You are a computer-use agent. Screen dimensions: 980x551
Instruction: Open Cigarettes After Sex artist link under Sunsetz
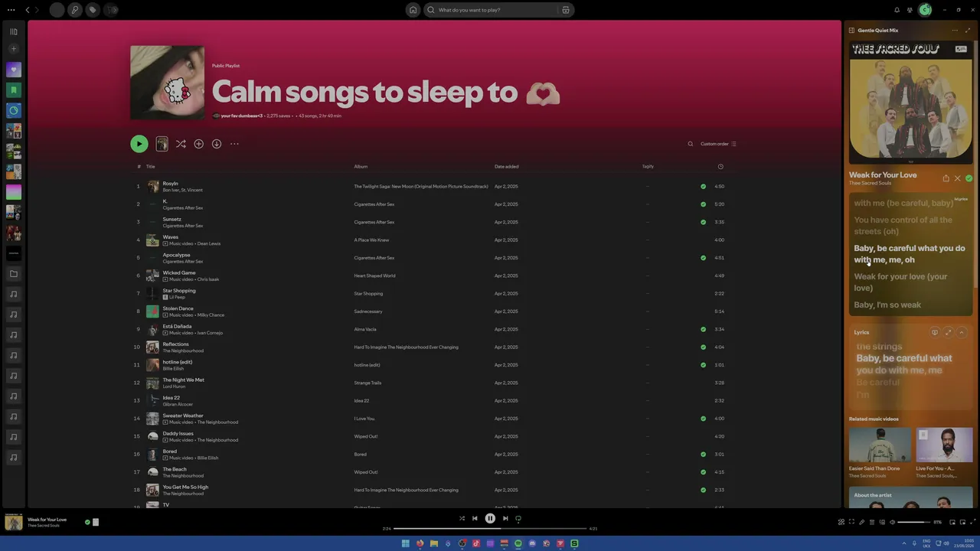(183, 226)
